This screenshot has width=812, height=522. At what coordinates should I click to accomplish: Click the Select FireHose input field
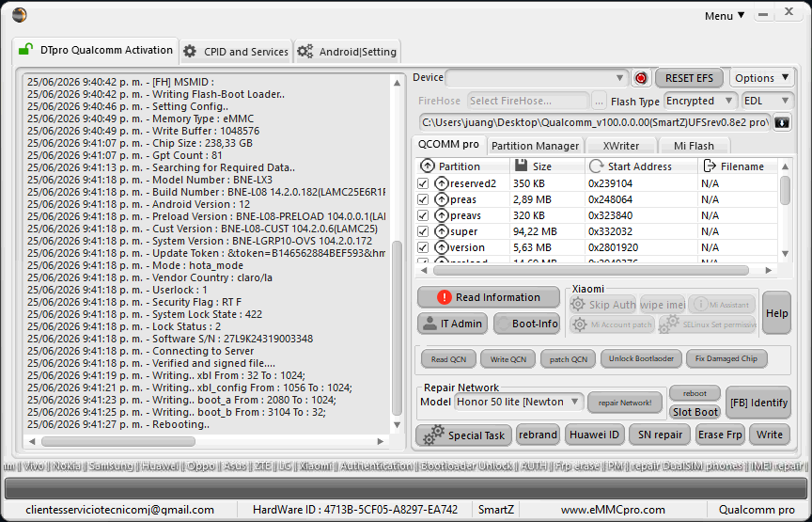click(527, 101)
